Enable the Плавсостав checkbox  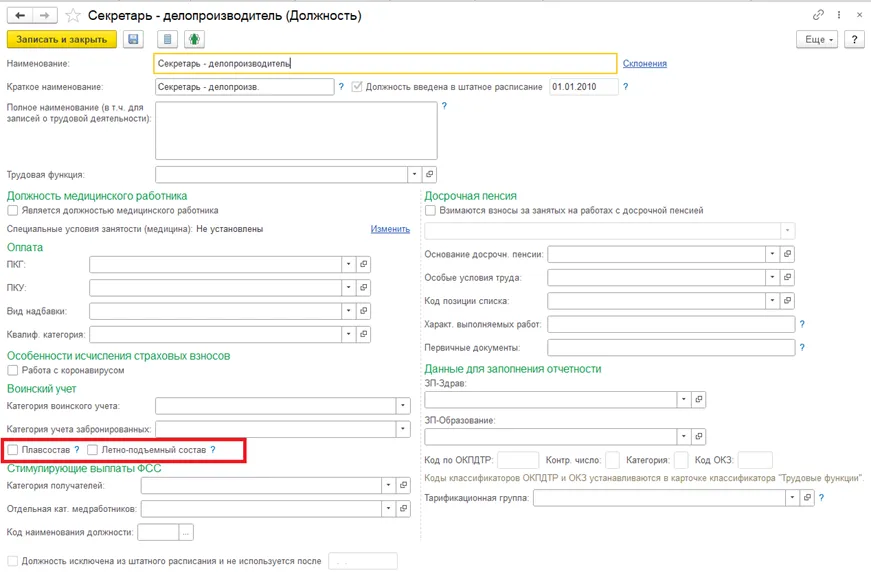13,450
